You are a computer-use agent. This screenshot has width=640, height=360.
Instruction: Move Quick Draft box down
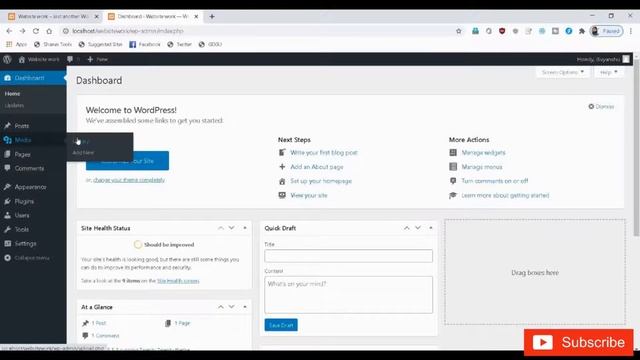pyautogui.click(x=418, y=228)
